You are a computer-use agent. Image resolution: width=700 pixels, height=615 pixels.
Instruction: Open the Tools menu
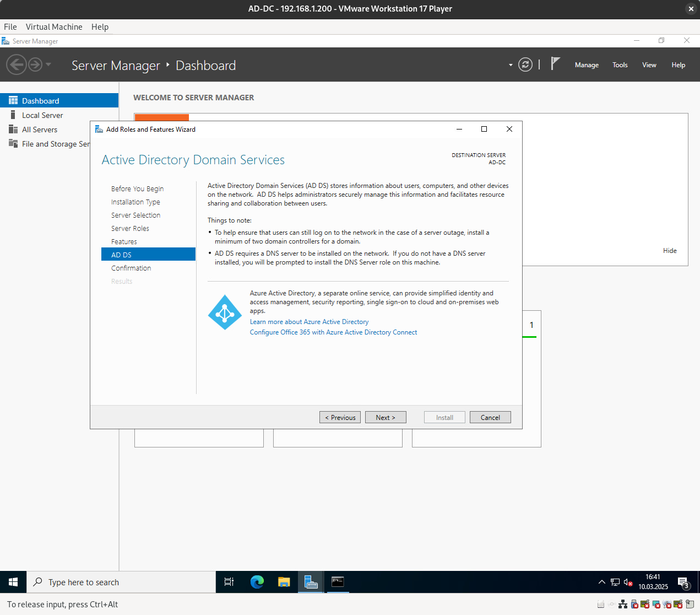(x=620, y=65)
